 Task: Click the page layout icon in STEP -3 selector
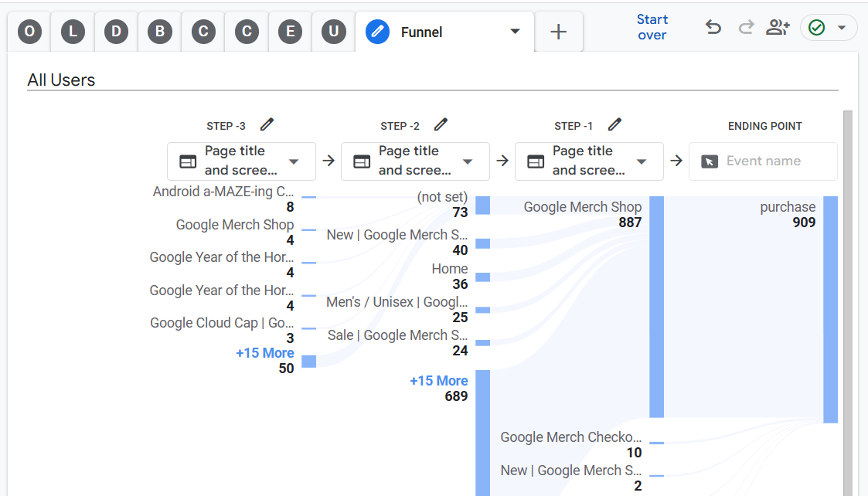click(188, 161)
